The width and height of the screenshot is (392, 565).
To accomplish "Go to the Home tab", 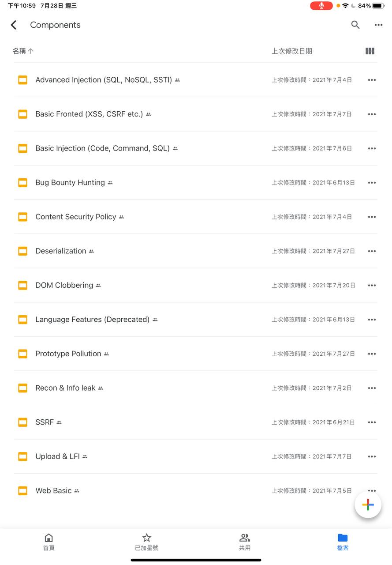I will (x=49, y=542).
